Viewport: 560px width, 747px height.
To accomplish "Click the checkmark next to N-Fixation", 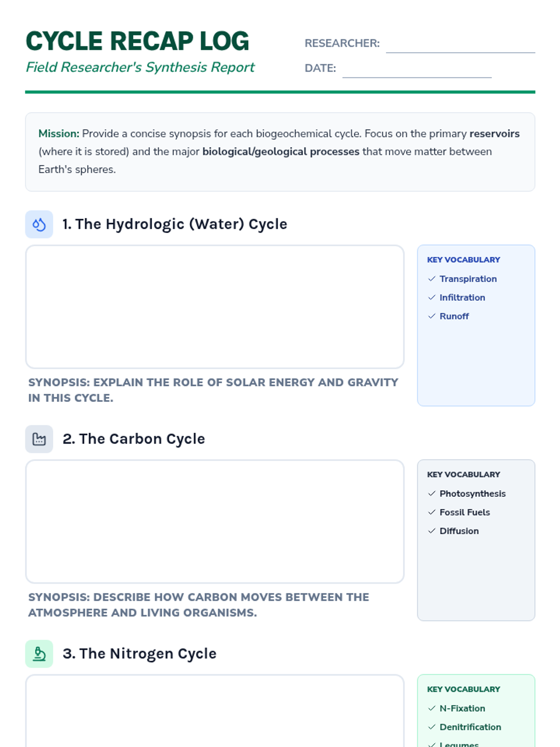I will [432, 708].
